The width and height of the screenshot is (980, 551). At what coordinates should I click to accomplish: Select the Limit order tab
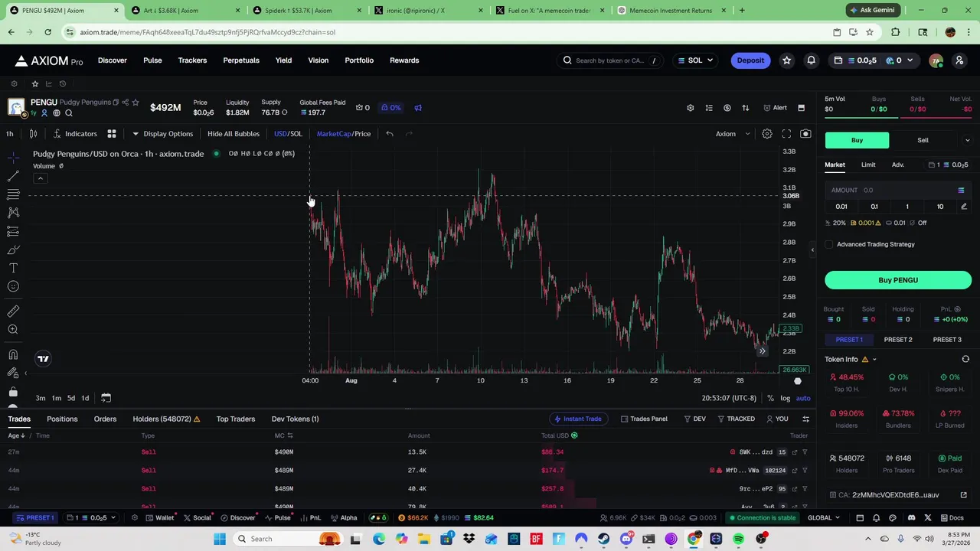pos(868,165)
